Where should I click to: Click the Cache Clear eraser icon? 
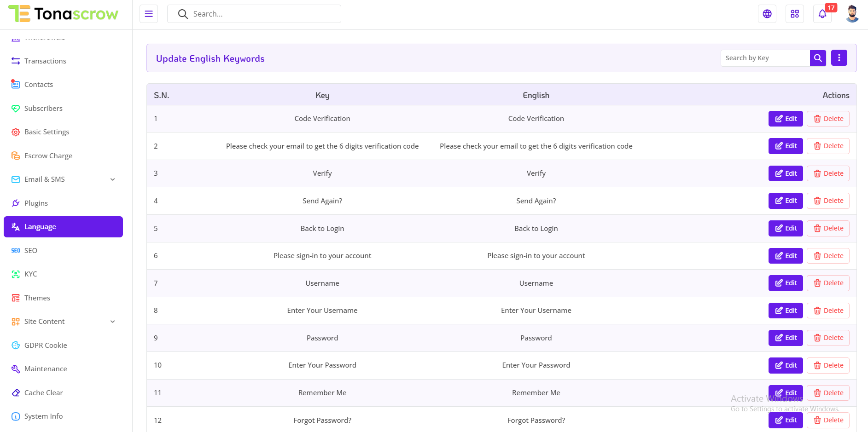pyautogui.click(x=16, y=393)
